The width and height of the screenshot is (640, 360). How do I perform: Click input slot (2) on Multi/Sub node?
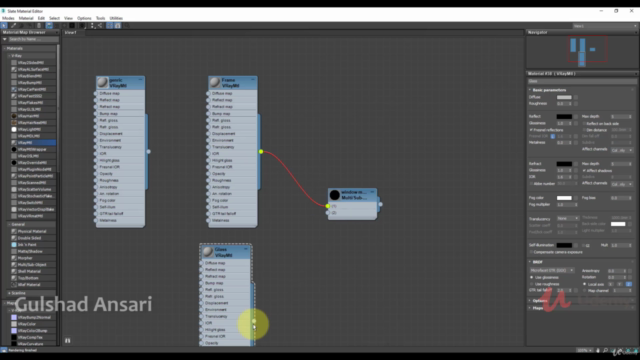[x=327, y=213]
